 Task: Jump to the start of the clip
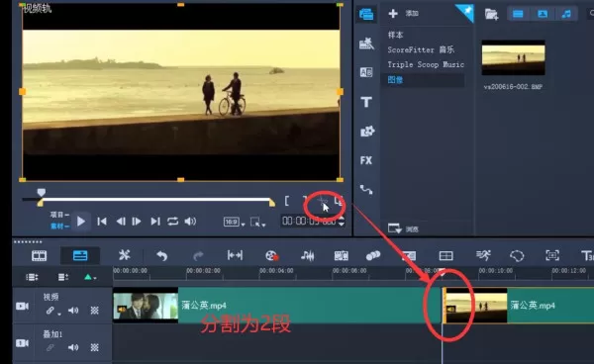click(x=102, y=222)
